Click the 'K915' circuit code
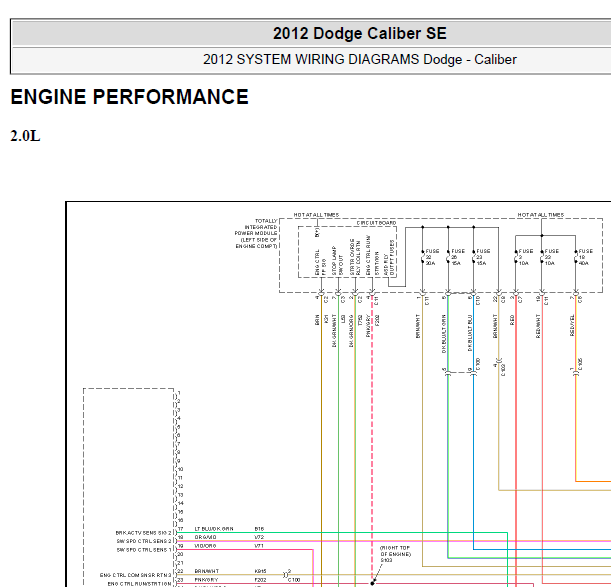 (x=260, y=571)
